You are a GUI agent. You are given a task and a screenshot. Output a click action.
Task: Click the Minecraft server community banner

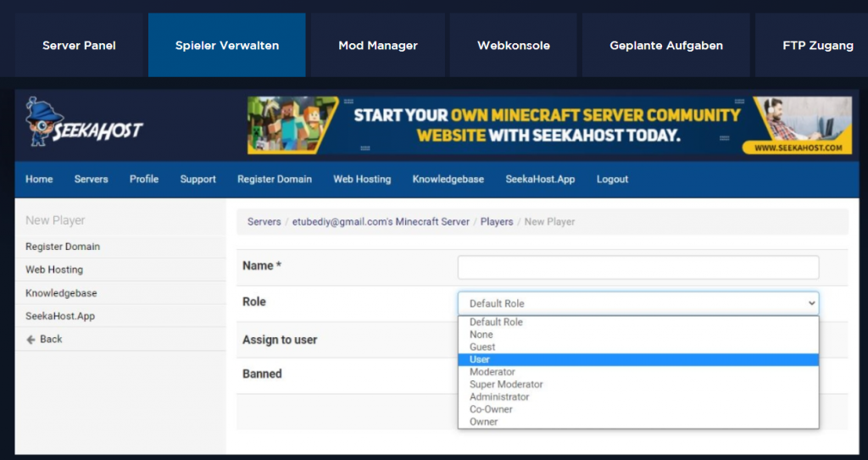tap(549, 125)
